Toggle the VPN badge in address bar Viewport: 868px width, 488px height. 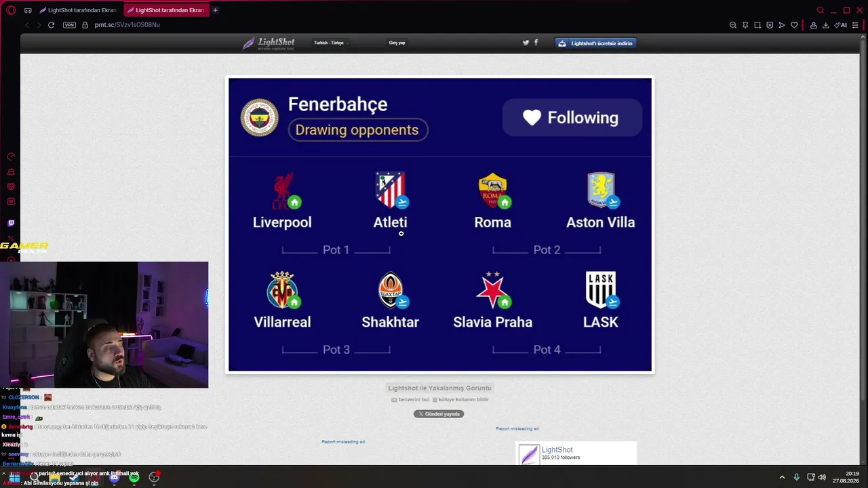69,25
